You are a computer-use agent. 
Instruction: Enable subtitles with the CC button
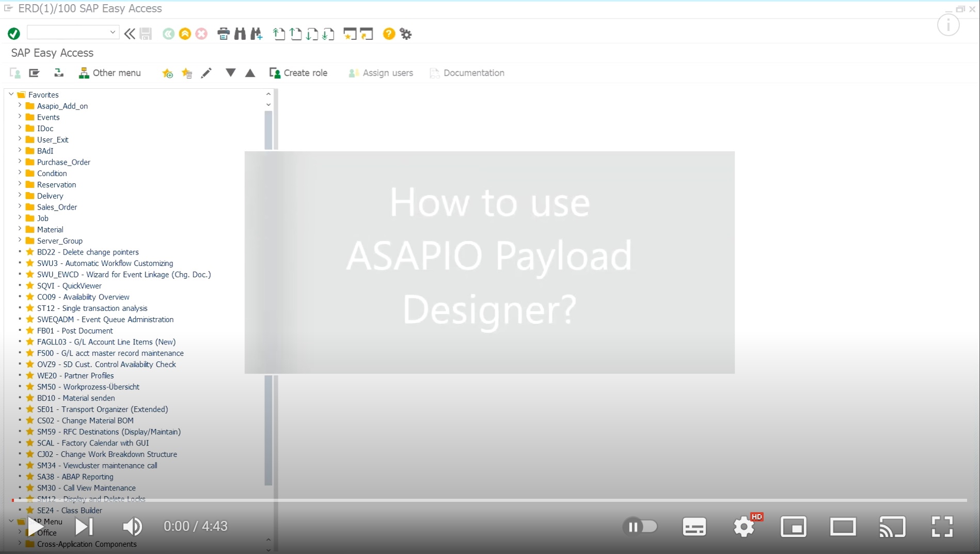(693, 526)
